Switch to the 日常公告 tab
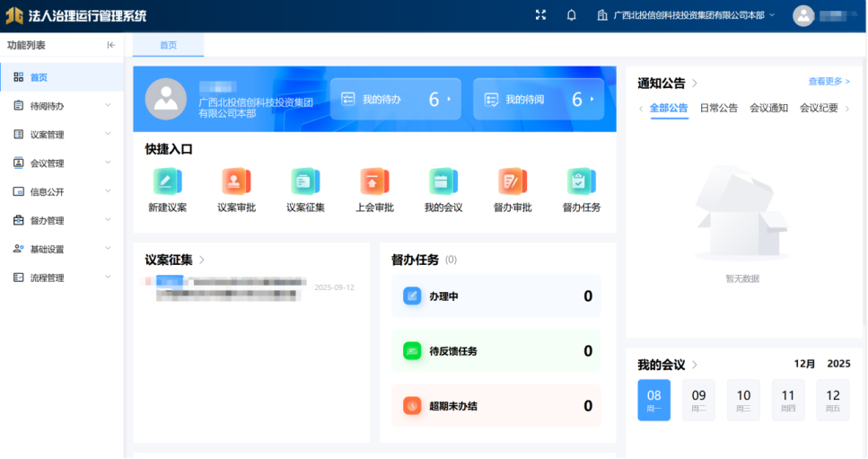 [718, 108]
